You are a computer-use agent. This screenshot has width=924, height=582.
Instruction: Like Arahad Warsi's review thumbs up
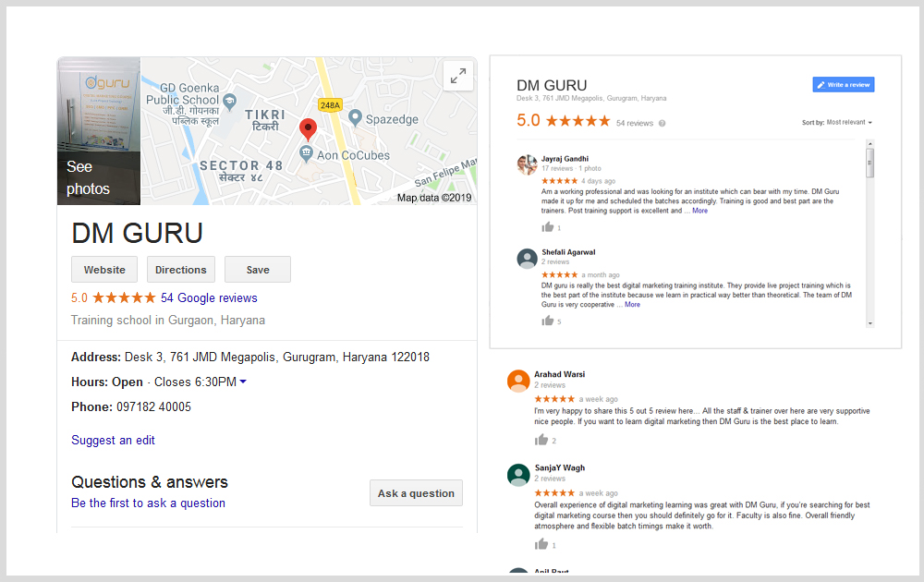(541, 440)
